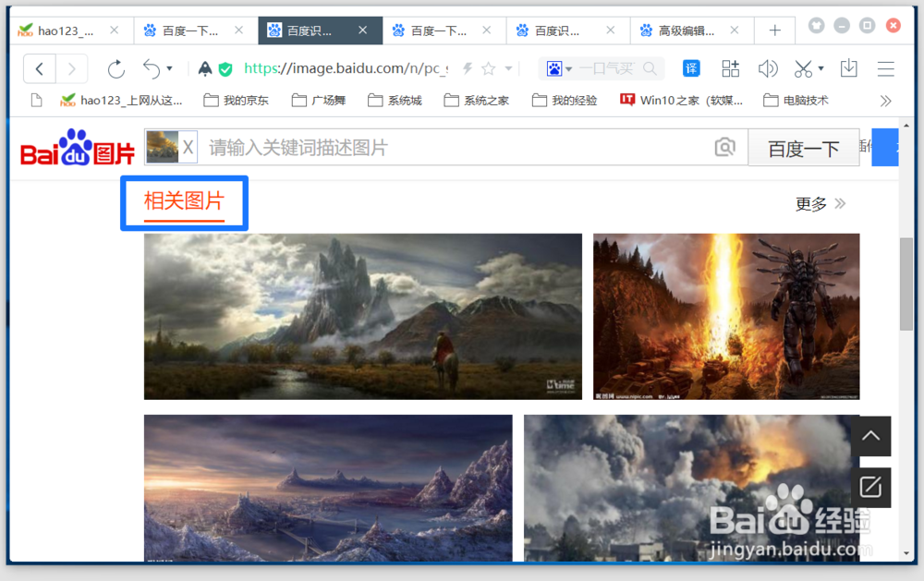Switch to the second tab 百度一下
The image size is (924, 581).
click(189, 30)
